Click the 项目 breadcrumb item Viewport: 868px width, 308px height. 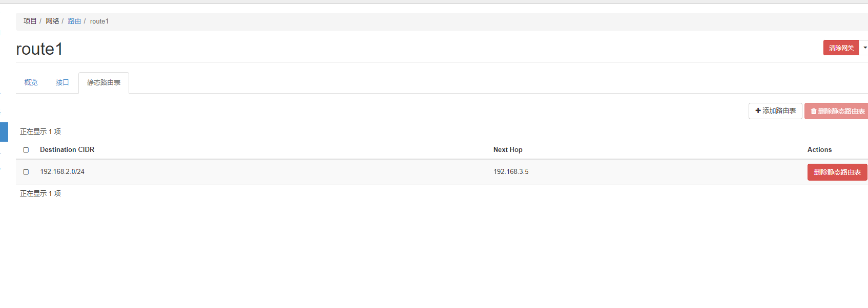(30, 21)
